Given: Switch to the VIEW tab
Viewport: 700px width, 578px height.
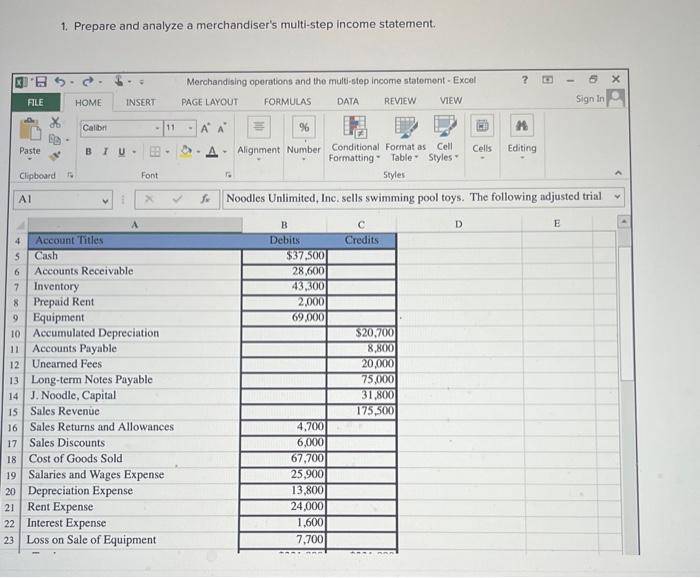Looking at the screenshot, I should [x=451, y=100].
